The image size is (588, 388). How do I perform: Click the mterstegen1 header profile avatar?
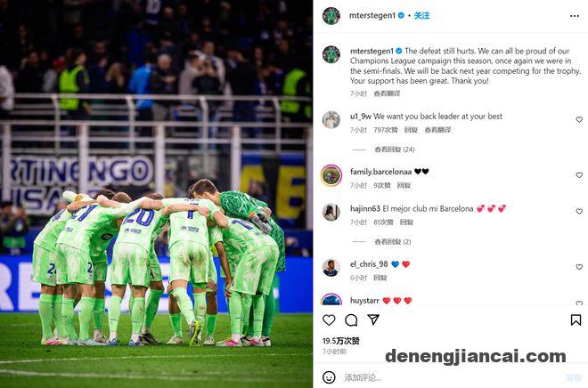[x=331, y=16]
